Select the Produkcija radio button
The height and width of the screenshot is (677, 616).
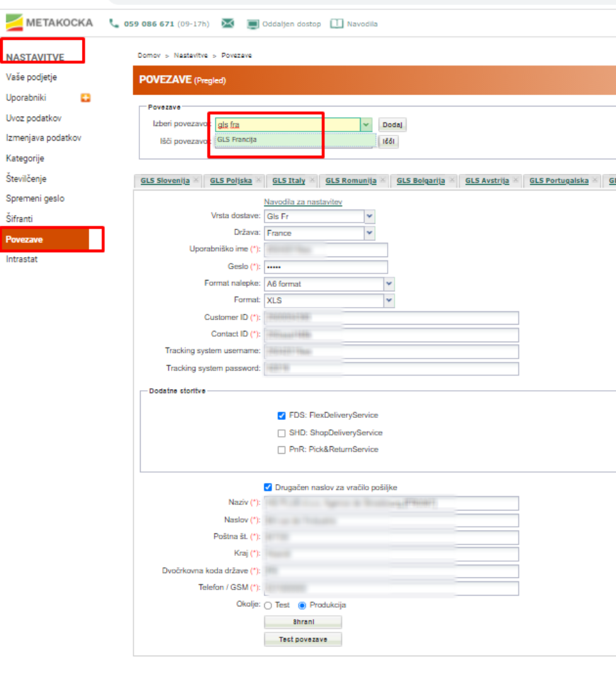click(303, 605)
